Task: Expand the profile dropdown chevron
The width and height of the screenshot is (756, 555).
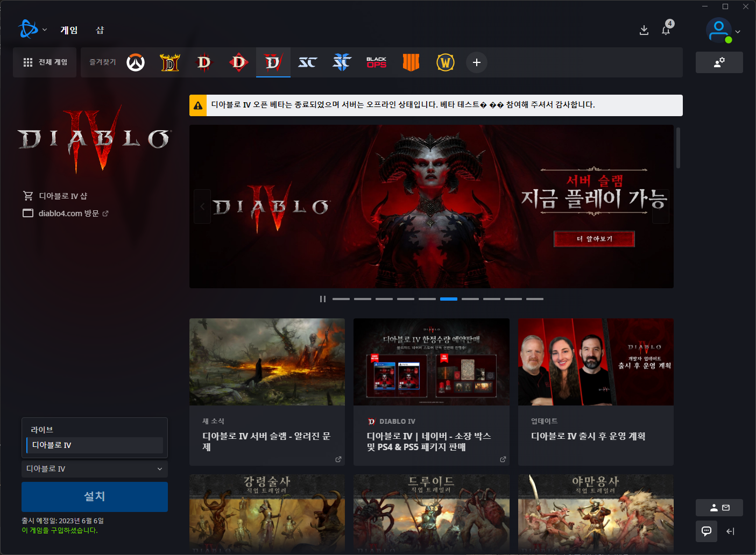Action: [738, 32]
